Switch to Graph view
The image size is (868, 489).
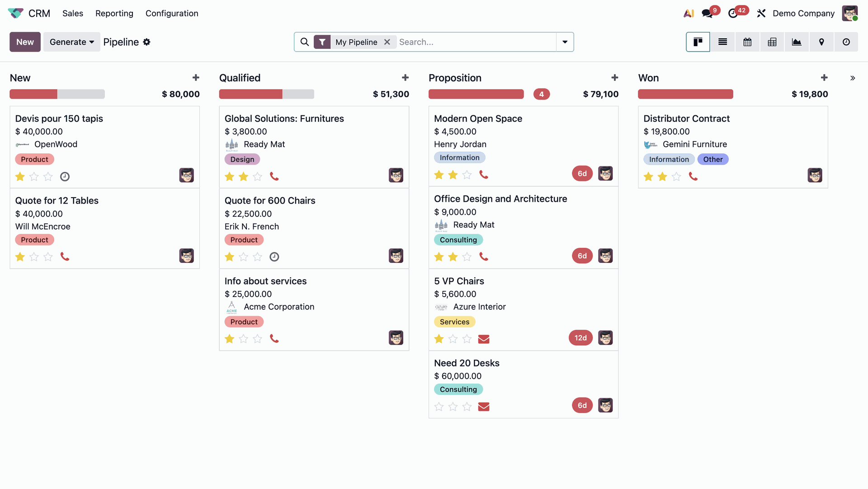coord(797,42)
